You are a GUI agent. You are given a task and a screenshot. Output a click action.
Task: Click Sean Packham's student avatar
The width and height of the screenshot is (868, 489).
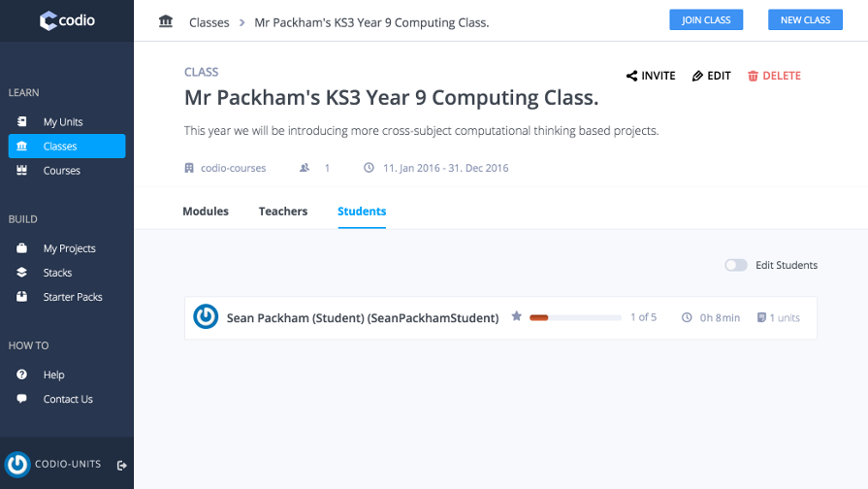206,317
